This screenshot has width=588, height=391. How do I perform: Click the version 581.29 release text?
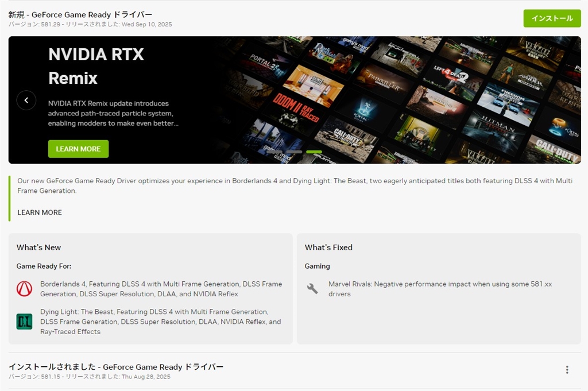[x=90, y=24]
